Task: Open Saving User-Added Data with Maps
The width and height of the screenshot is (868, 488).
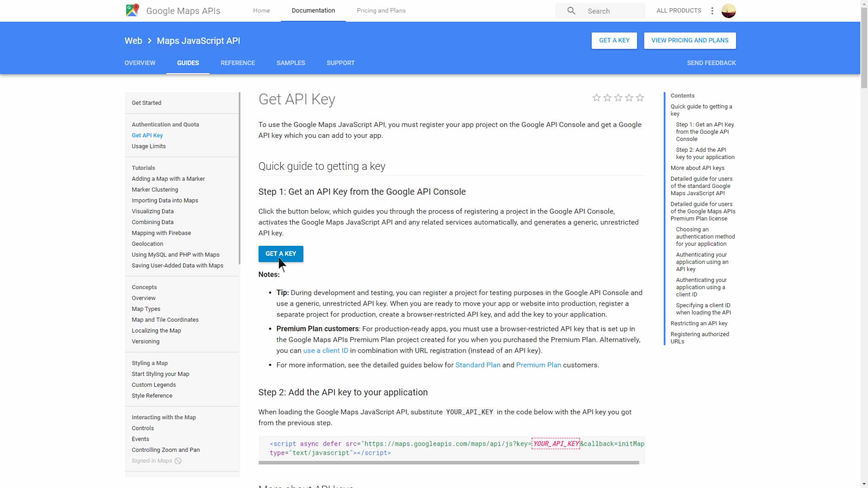Action: (177, 266)
